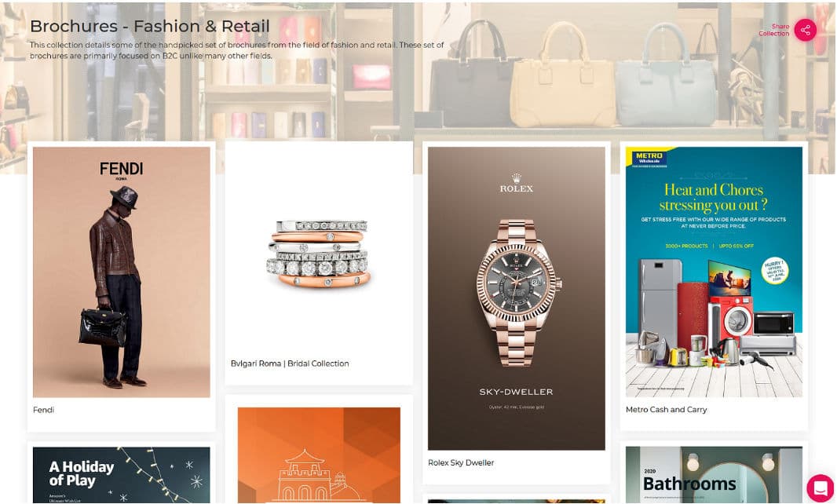The width and height of the screenshot is (837, 504).
Task: Click the METRO Wholesale logo badge
Action: pos(649,158)
